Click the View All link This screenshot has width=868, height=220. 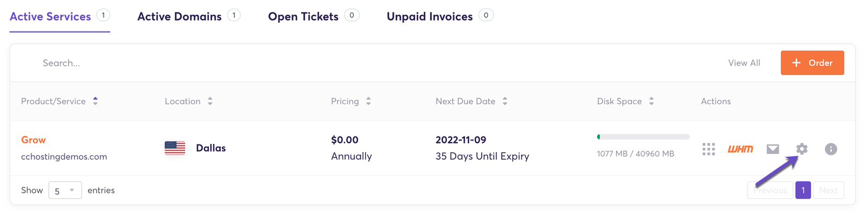coord(744,63)
